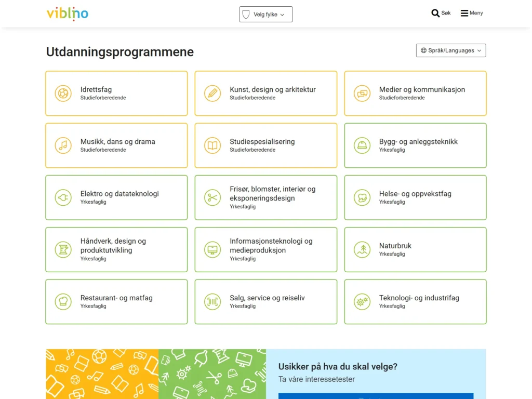Select Håndverk, design og produktutvikling card

[116, 249]
